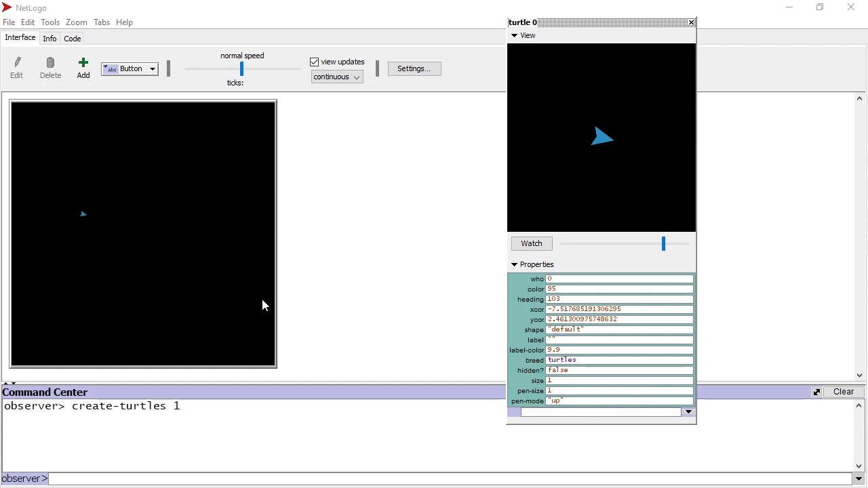Click the heading field showing 103
868x488 pixels.
(620, 299)
